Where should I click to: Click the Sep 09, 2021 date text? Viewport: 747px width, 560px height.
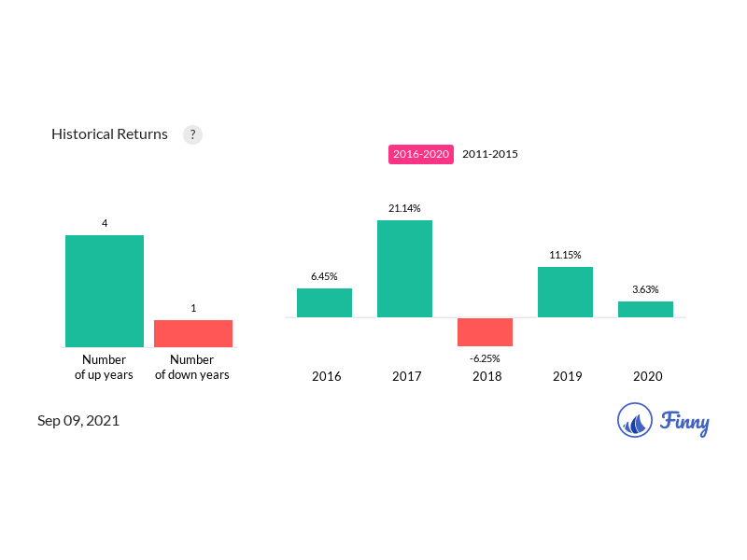coord(78,421)
